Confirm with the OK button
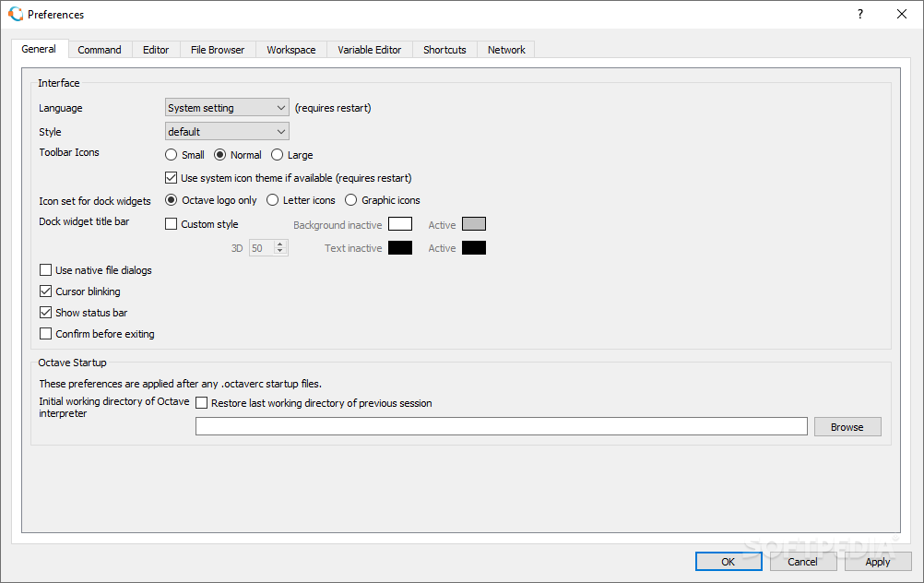 (729, 562)
